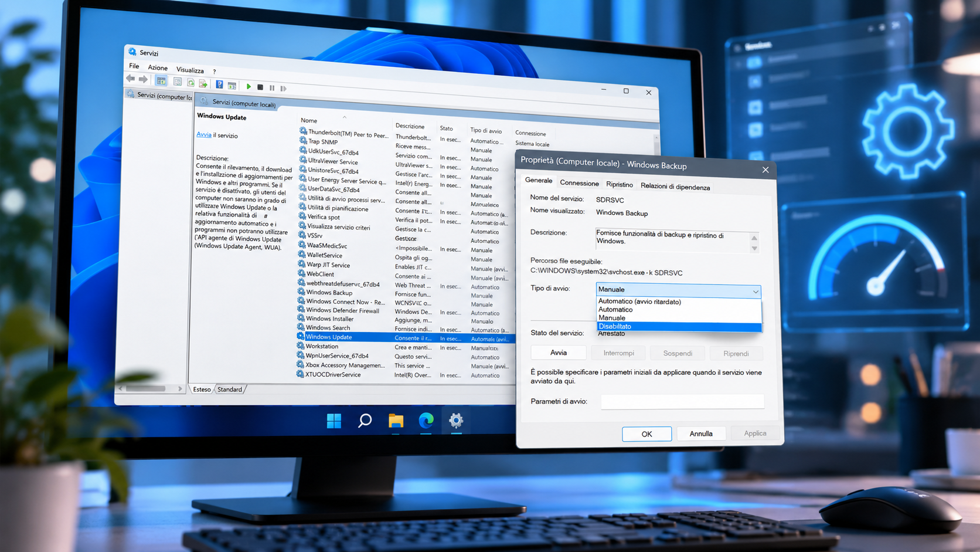Image resolution: width=980 pixels, height=552 pixels.
Task: Click the Avvia button in the properties dialog
Action: [x=559, y=353]
